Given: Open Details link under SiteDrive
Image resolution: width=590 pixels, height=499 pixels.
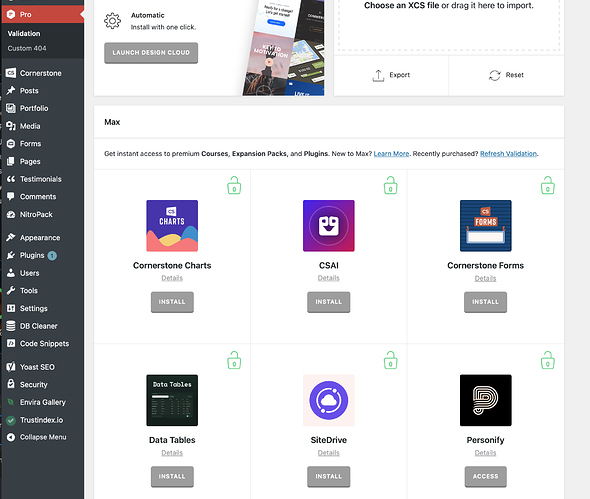Looking at the screenshot, I should 328,453.
